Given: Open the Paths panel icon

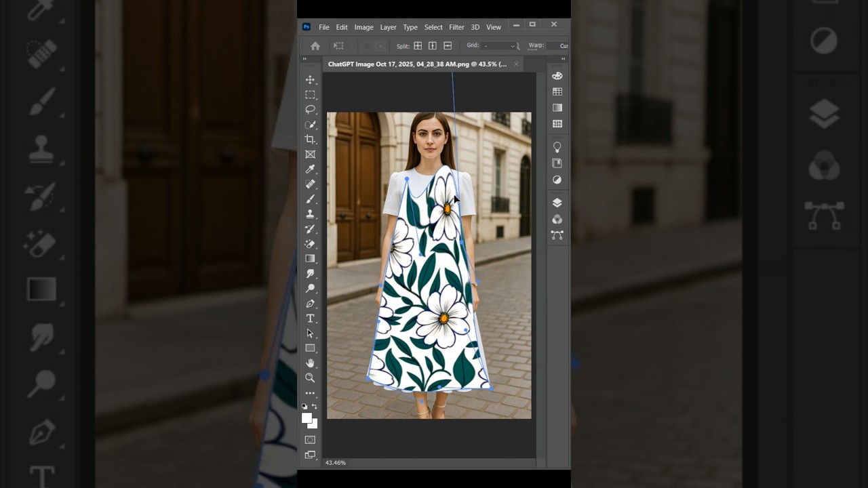Looking at the screenshot, I should coord(557,235).
